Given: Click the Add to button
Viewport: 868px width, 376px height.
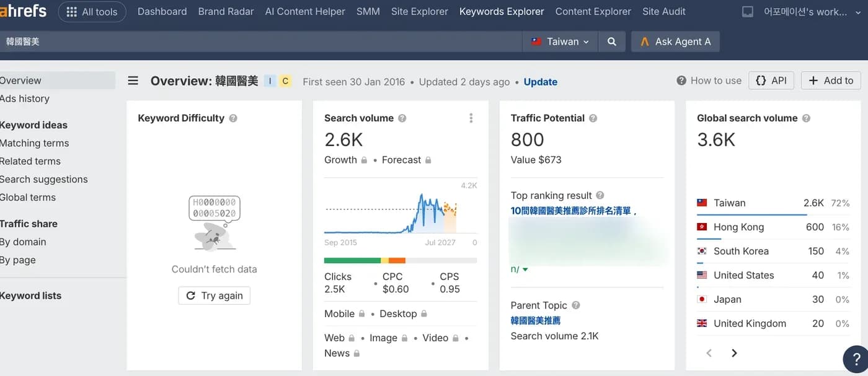Looking at the screenshot, I should 831,81.
